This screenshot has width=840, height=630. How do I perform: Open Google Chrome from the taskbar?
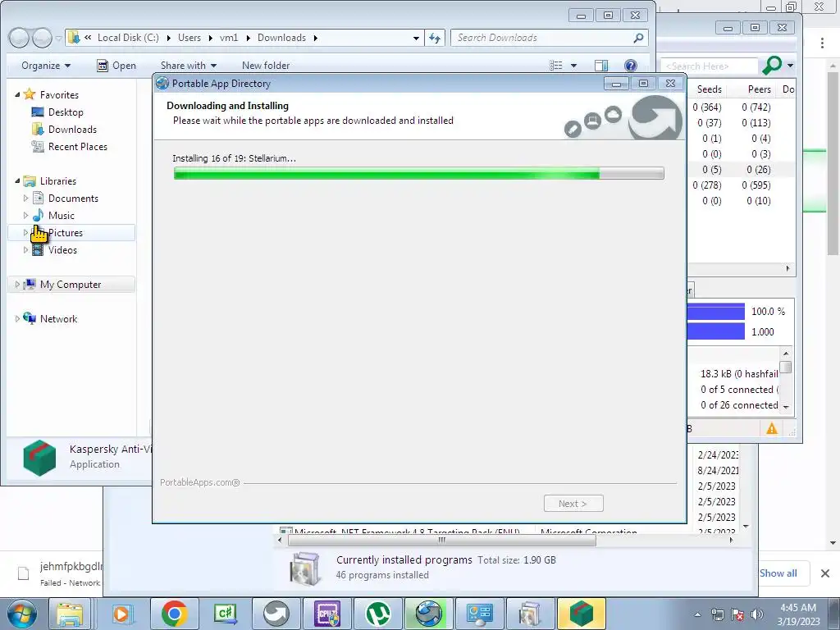174,614
